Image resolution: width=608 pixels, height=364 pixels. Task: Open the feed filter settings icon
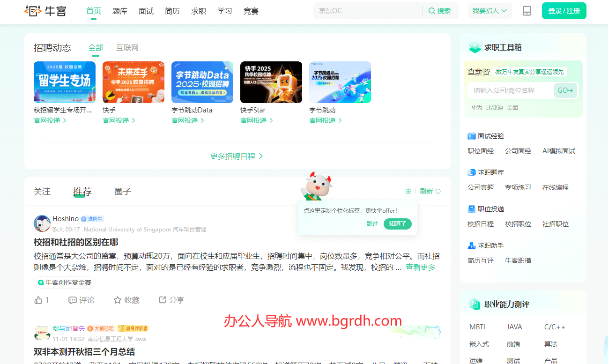point(408,191)
